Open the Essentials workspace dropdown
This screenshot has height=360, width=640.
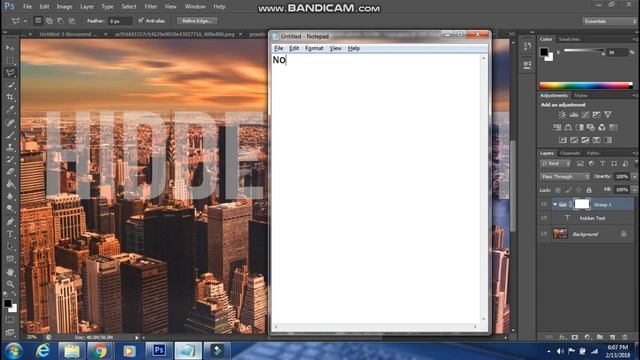tap(609, 21)
